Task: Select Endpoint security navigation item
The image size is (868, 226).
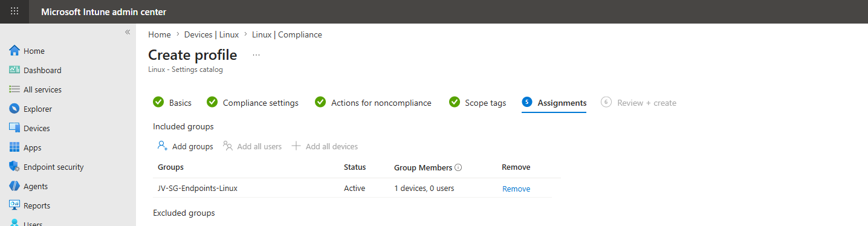Action: [x=54, y=167]
